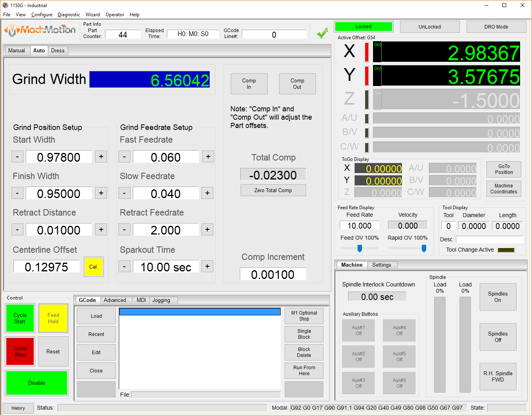Screen dimensions: 532x416
Task: Click the red Y axis indicator bar
Action: [367, 76]
